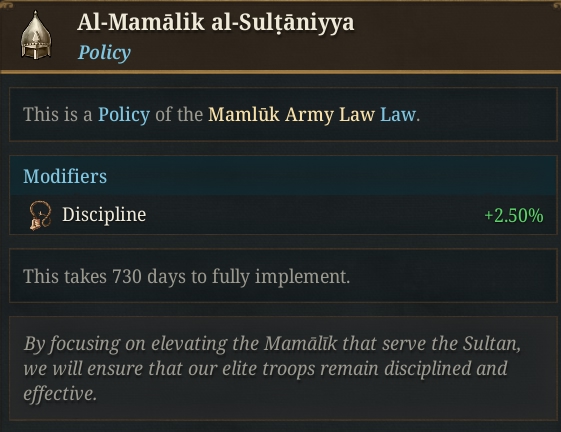Click 'fully implement' in the duration box
This screenshot has width=561, height=432.
[280, 277]
